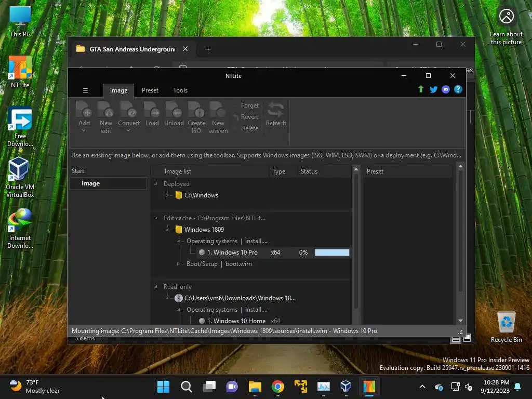
Task: Close the GTA San Andreas Explorer tab
Action: click(185, 49)
